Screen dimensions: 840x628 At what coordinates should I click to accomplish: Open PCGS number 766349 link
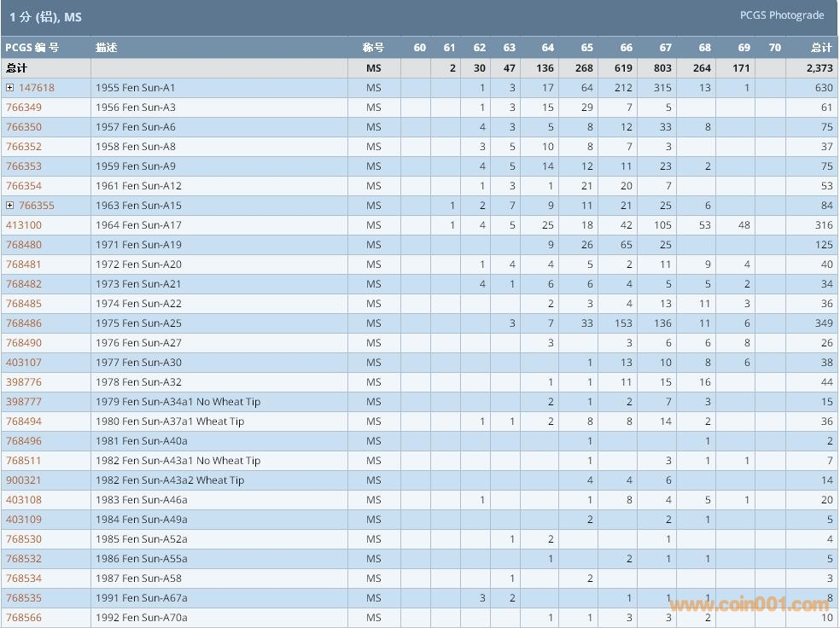pyautogui.click(x=24, y=108)
